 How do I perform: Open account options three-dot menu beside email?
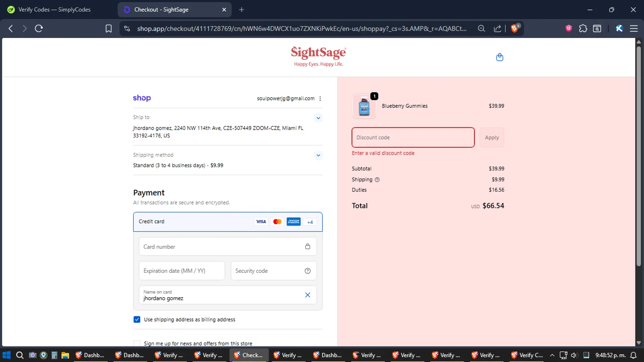click(320, 98)
